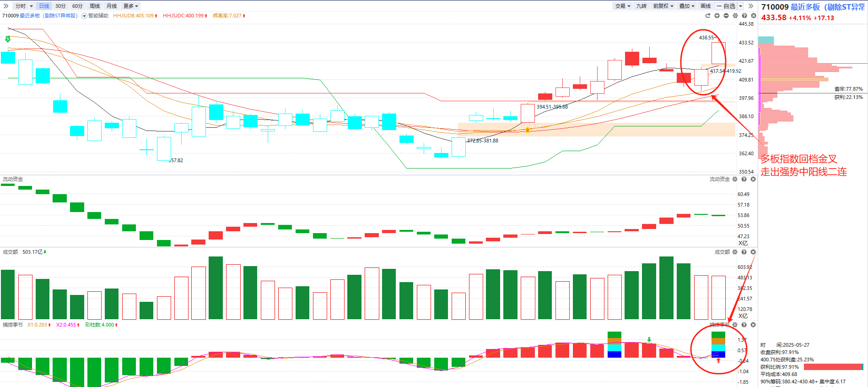Click the 平均成本:409.68 line
Viewport: 868px width, 387px height.
pos(779,374)
